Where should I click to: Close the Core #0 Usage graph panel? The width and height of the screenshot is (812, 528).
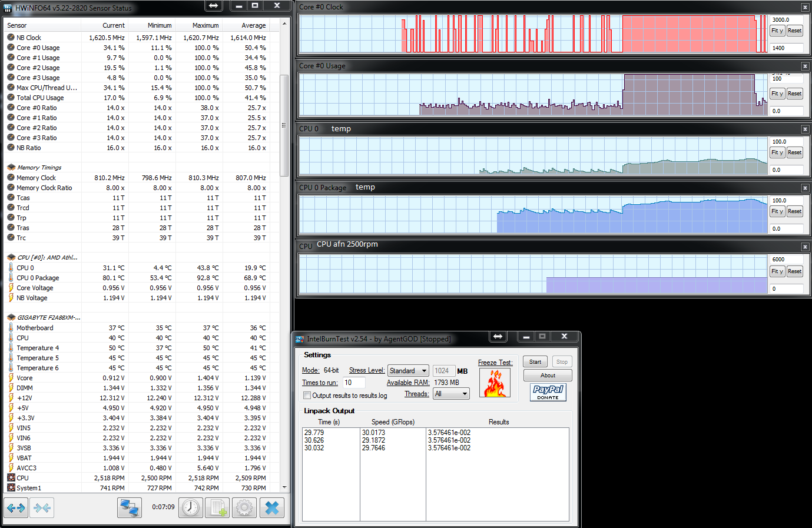pos(805,66)
